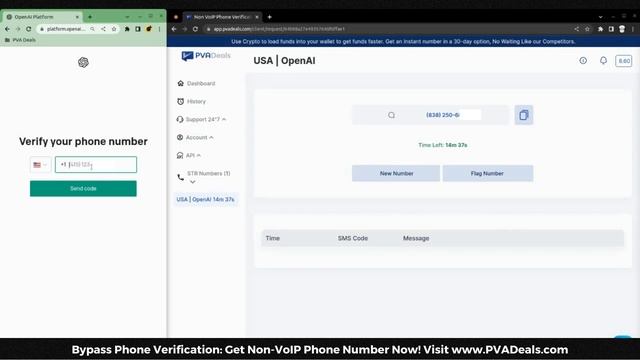Click the Flag Number button
640x360 pixels.
click(x=488, y=173)
